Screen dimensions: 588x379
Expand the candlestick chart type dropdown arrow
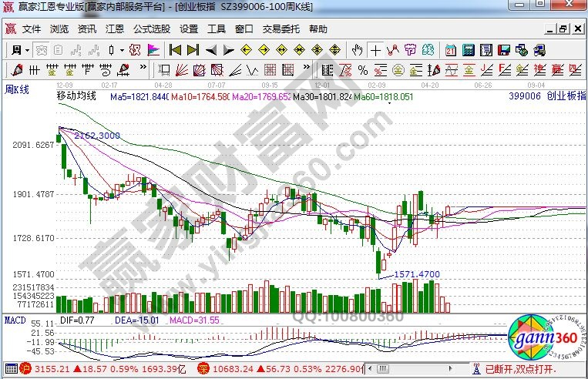pos(122,50)
